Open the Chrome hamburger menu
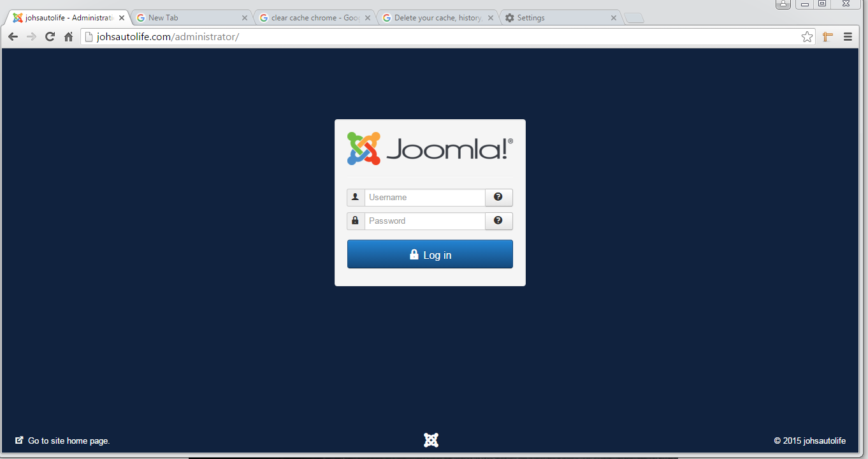This screenshot has height=459, width=868. 848,37
